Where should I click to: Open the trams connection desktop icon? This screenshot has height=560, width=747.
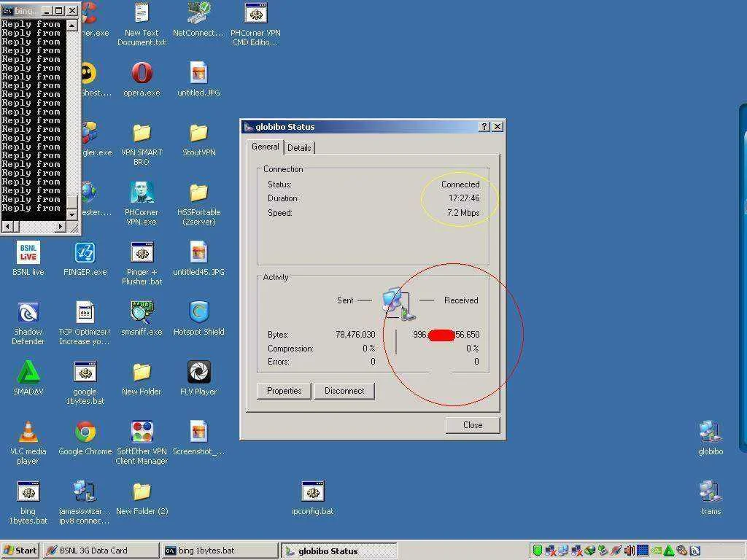click(x=711, y=497)
